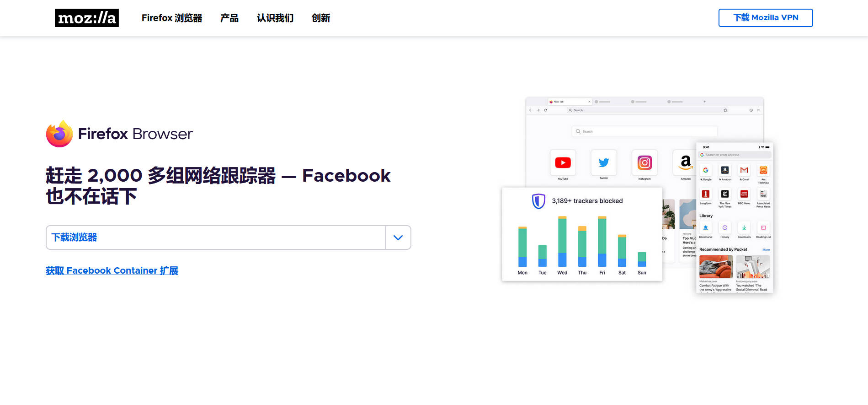Click the 下载 Mozilla VPN button
Screen dimensions: 868x405
(766, 18)
